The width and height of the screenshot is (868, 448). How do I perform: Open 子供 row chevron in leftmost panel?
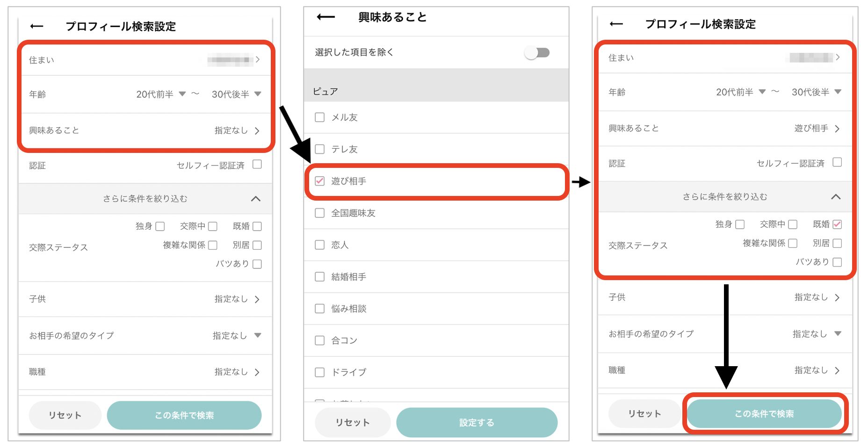[x=257, y=299]
